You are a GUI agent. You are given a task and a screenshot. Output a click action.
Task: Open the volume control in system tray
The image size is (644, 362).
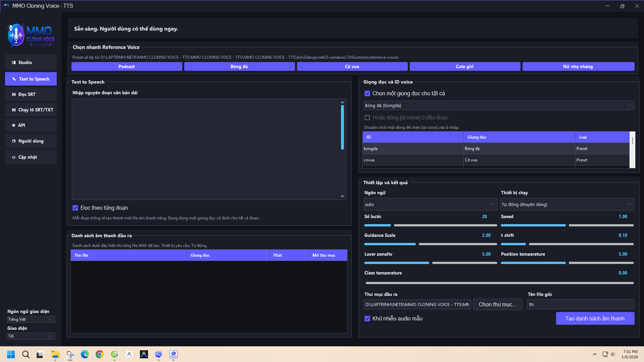(x=613, y=354)
